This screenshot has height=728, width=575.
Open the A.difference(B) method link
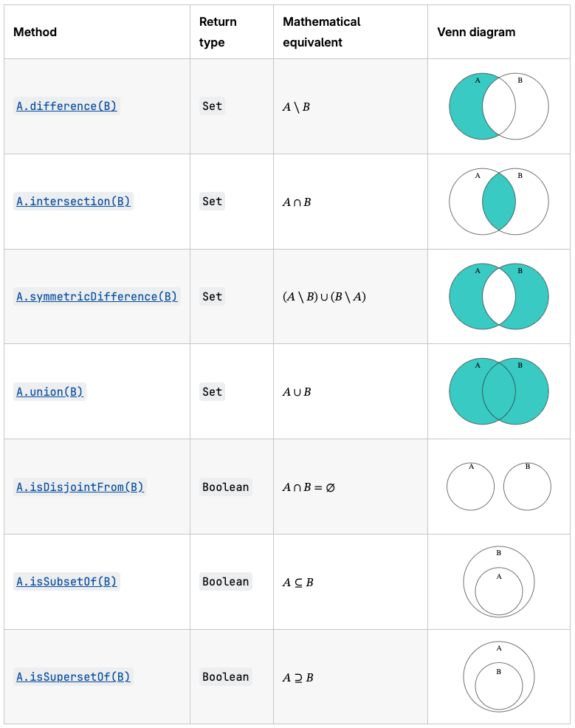[66, 106]
